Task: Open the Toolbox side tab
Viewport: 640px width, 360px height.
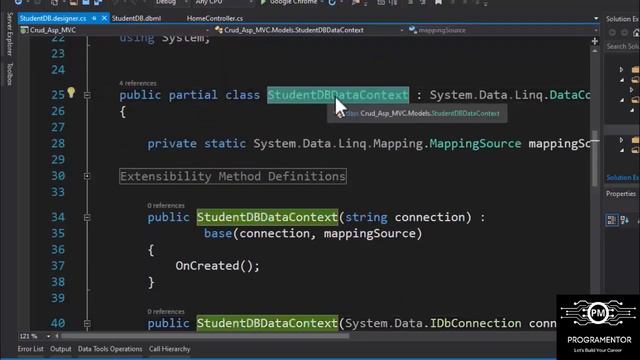Action: (x=10, y=74)
